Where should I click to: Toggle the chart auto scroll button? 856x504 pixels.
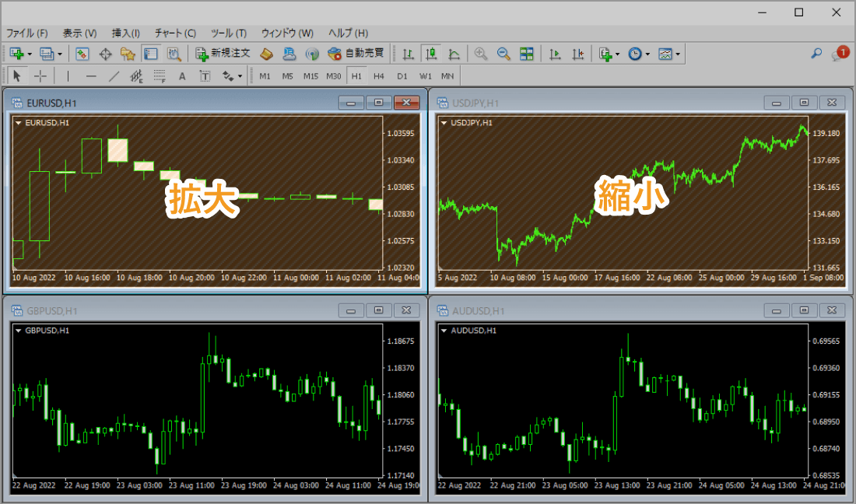555,54
